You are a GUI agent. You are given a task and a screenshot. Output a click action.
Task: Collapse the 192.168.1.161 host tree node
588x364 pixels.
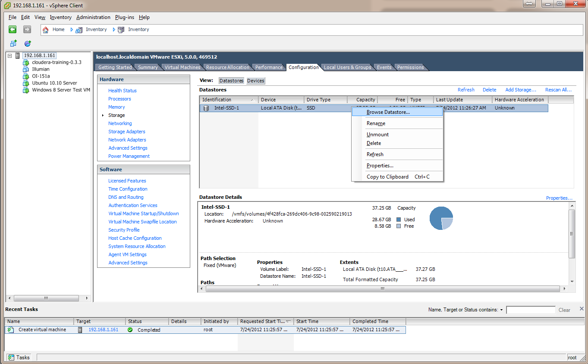pos(9,56)
